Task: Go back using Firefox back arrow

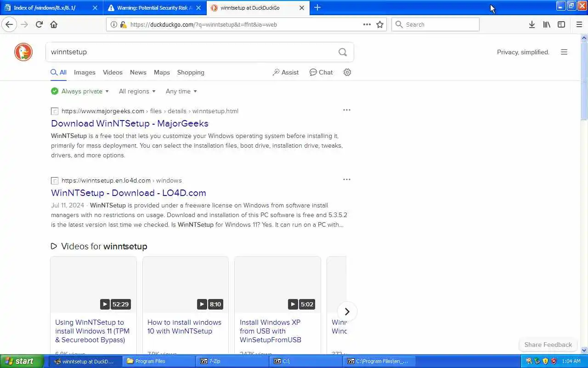Action: click(9, 24)
